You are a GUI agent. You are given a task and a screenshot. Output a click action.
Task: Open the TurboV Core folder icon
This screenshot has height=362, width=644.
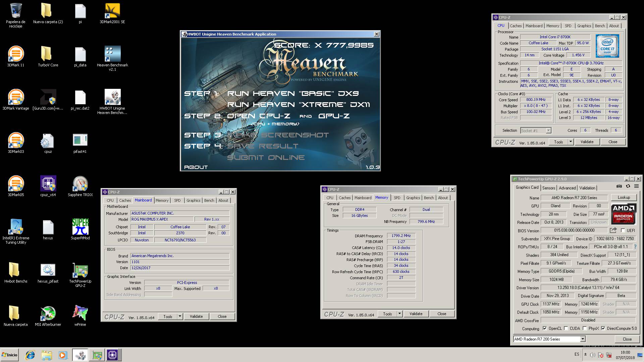pos(48,56)
